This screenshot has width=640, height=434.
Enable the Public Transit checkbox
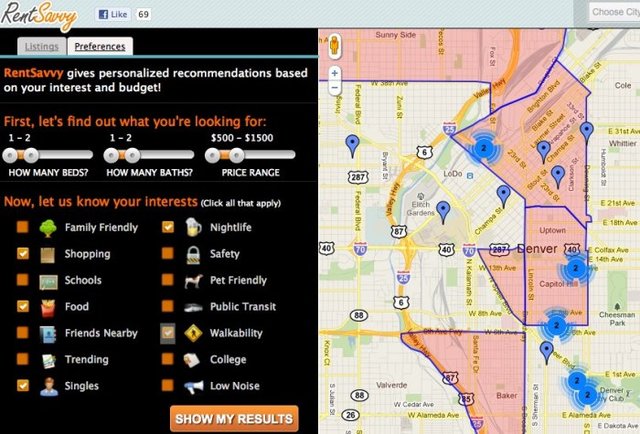(x=167, y=306)
